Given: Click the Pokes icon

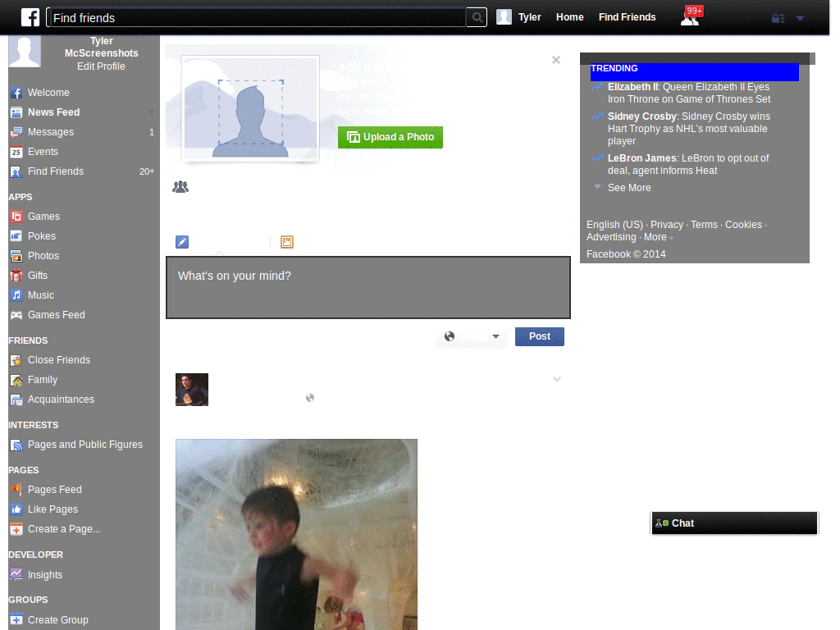Looking at the screenshot, I should [x=16, y=236].
